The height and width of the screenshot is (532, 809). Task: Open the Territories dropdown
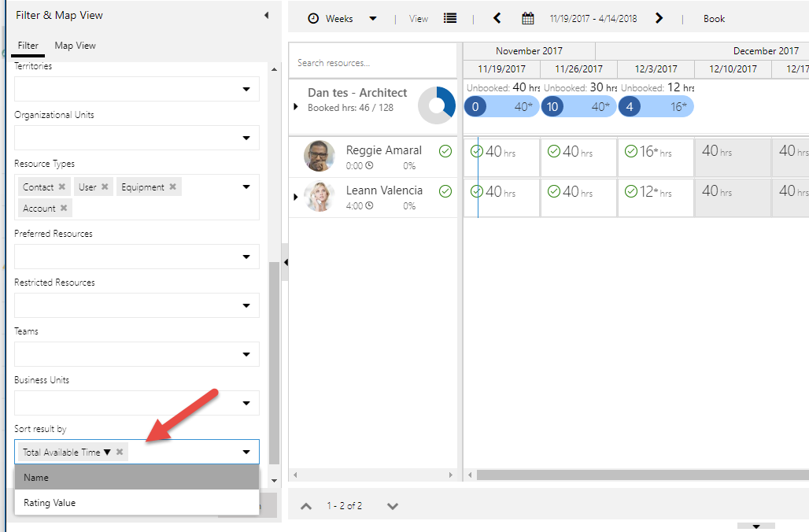[246, 90]
